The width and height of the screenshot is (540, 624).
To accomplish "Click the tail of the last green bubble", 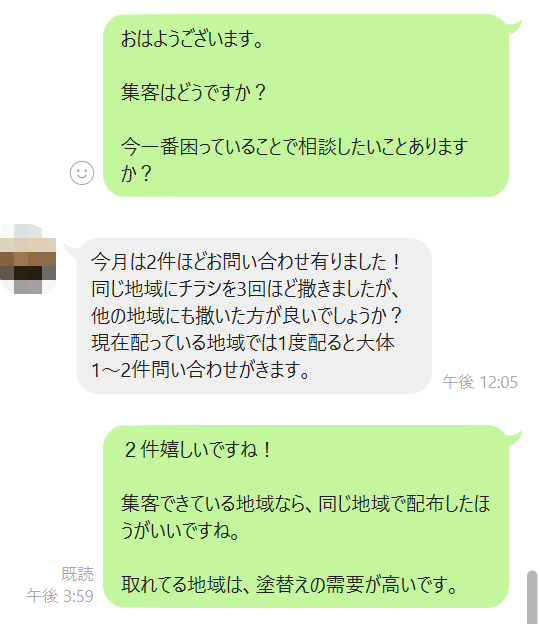I will 515,437.
